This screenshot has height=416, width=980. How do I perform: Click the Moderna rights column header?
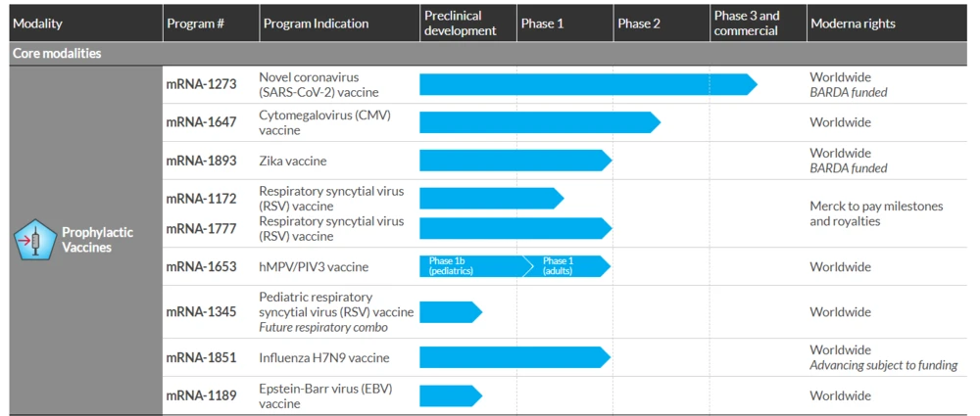[x=852, y=23]
